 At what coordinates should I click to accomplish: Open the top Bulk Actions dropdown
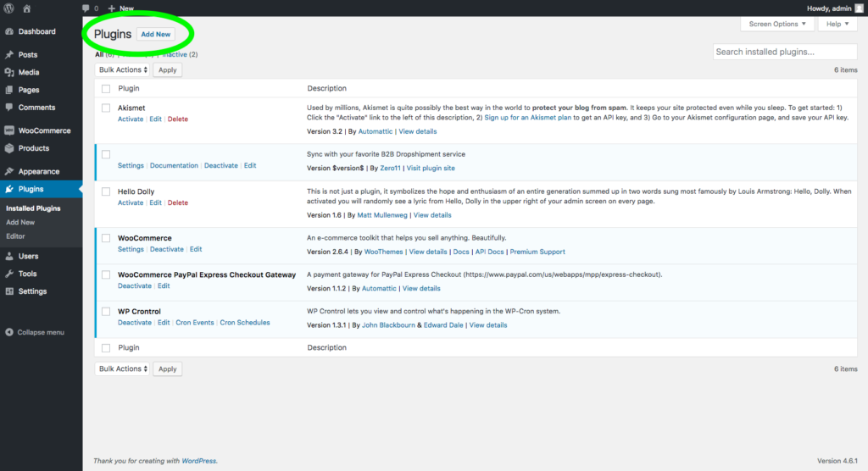click(x=122, y=69)
